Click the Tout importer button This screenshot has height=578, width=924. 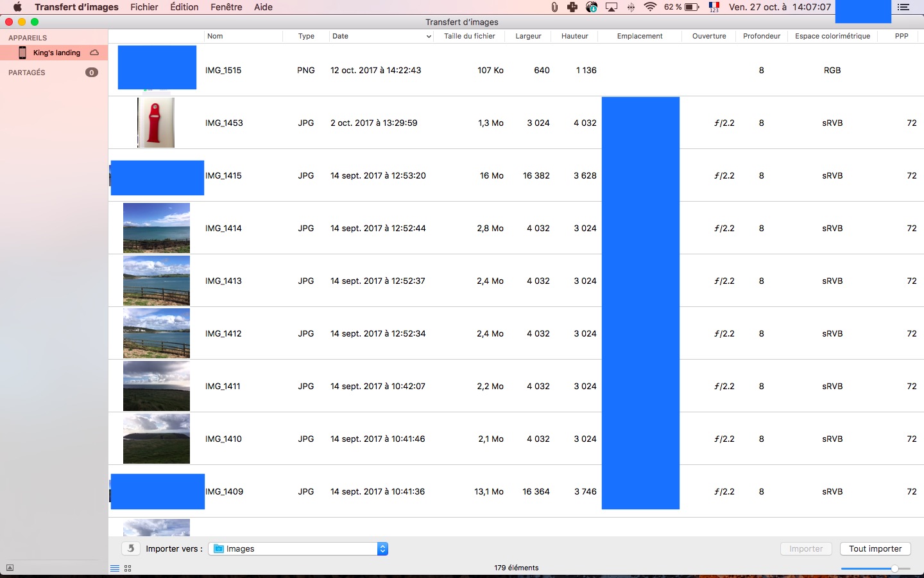pyautogui.click(x=875, y=548)
